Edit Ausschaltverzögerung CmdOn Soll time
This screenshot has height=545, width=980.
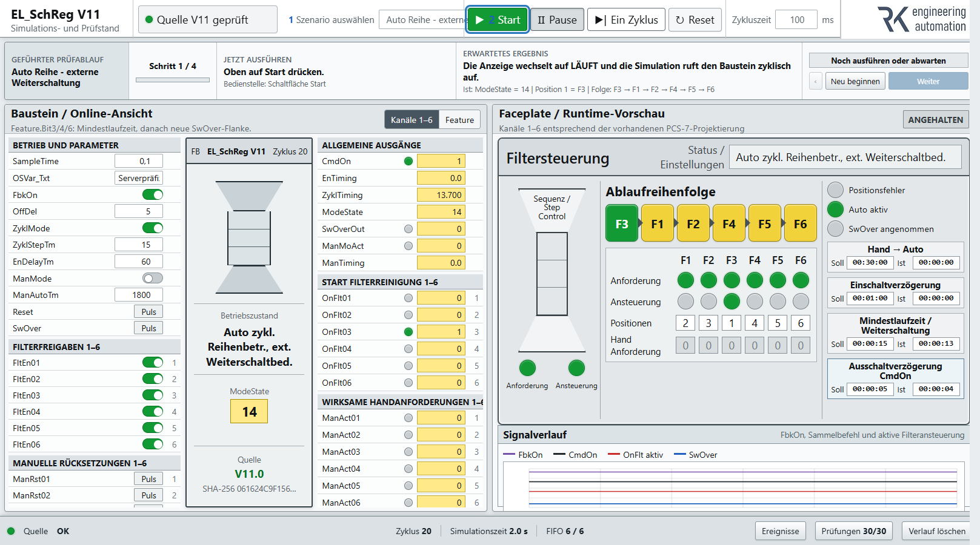click(x=870, y=389)
